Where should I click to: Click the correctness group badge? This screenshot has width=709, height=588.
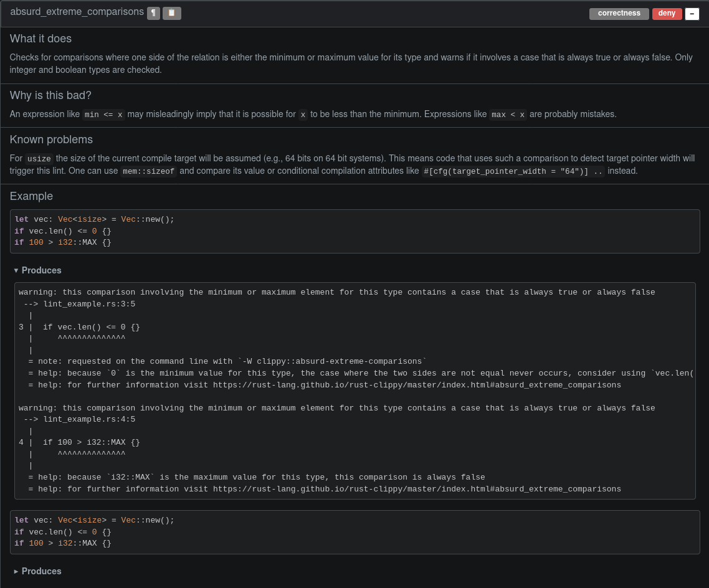point(619,14)
